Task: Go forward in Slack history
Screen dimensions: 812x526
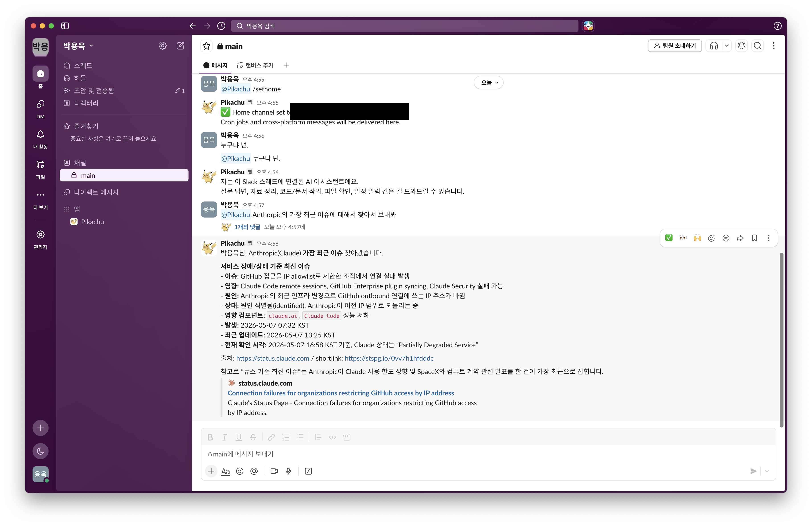Action: [x=207, y=26]
